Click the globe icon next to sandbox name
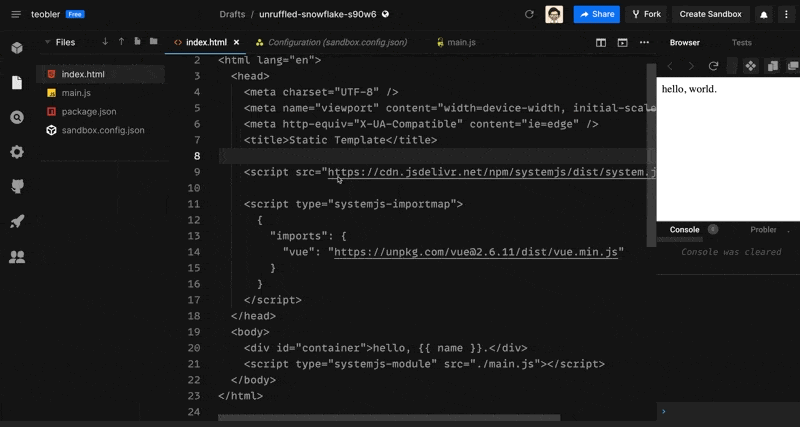This screenshot has width=800, height=427. point(385,14)
